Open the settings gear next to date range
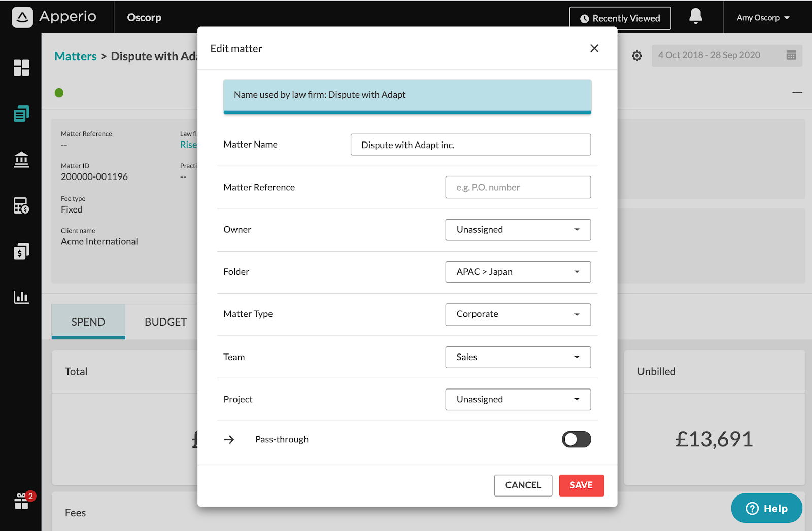 (637, 55)
